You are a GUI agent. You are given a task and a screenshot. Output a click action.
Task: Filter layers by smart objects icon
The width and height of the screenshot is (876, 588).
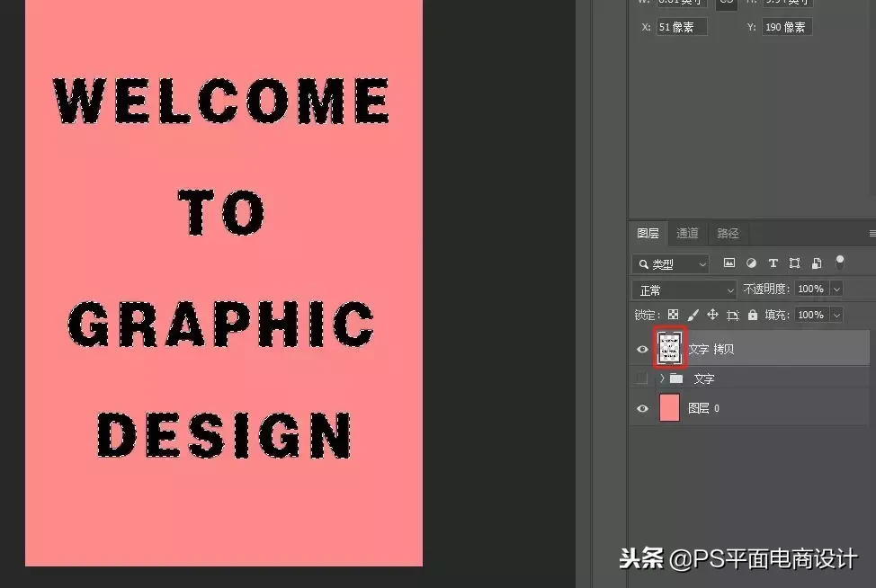(x=817, y=263)
